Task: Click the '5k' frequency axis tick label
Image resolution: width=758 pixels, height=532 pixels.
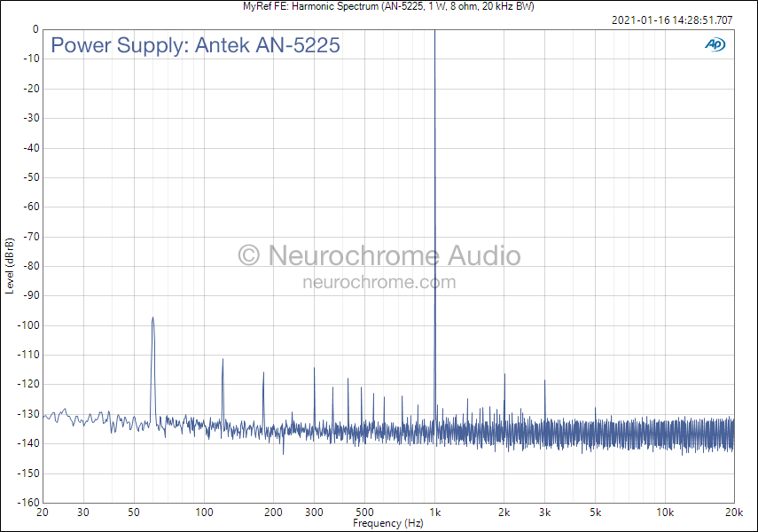Action: click(595, 512)
